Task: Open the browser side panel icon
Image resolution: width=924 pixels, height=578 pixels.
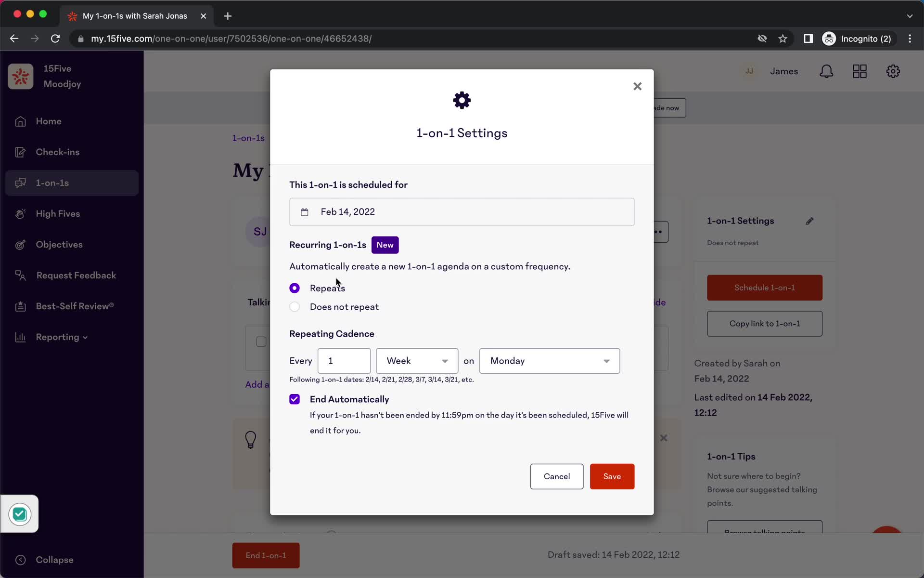Action: (x=808, y=39)
